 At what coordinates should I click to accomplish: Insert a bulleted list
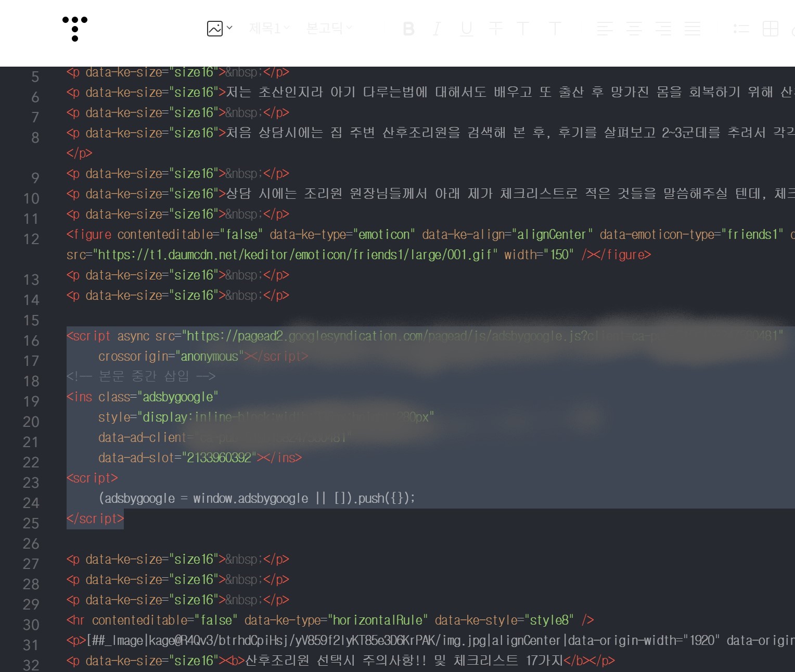(741, 29)
